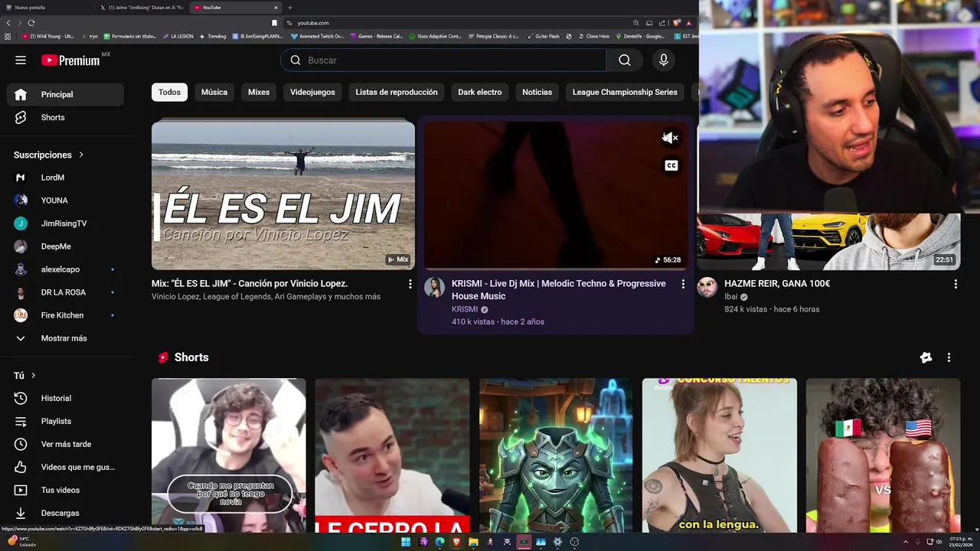Click the KRISMI channel name

tap(465, 309)
